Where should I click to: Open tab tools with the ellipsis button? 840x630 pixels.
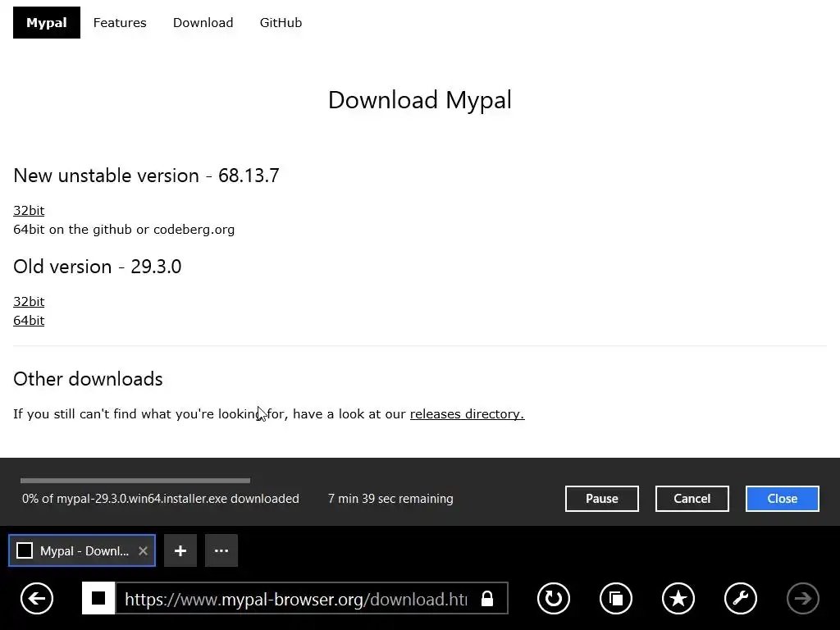coord(221,550)
